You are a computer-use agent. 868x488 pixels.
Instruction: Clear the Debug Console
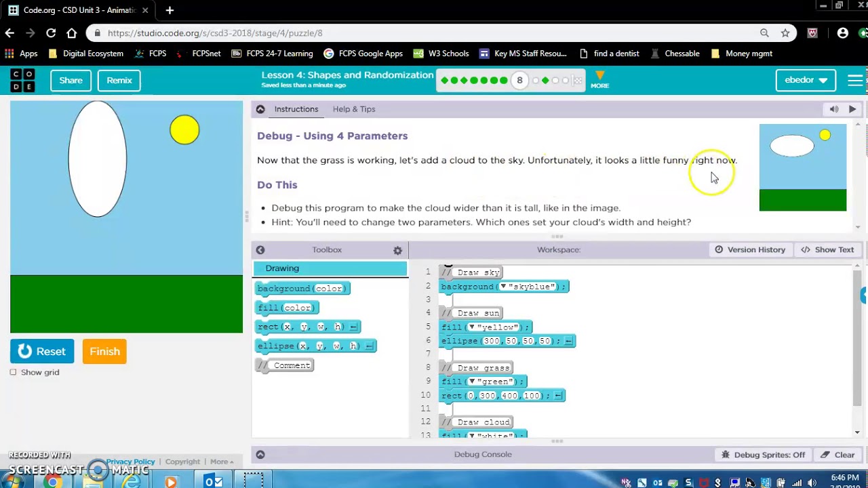click(837, 455)
